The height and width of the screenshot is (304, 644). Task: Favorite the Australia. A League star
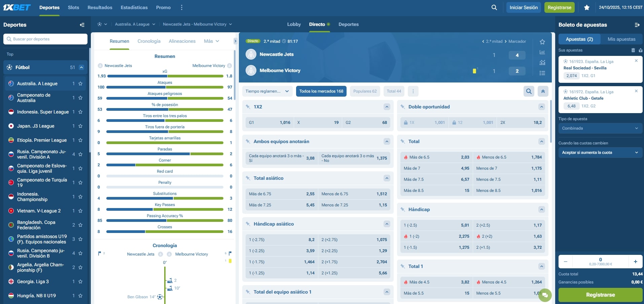80,84
